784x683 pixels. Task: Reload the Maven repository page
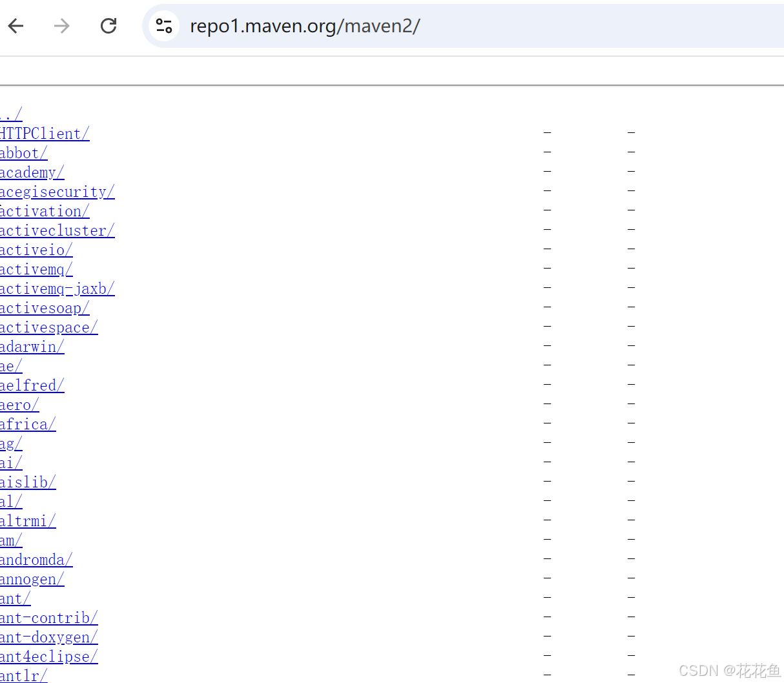108,26
